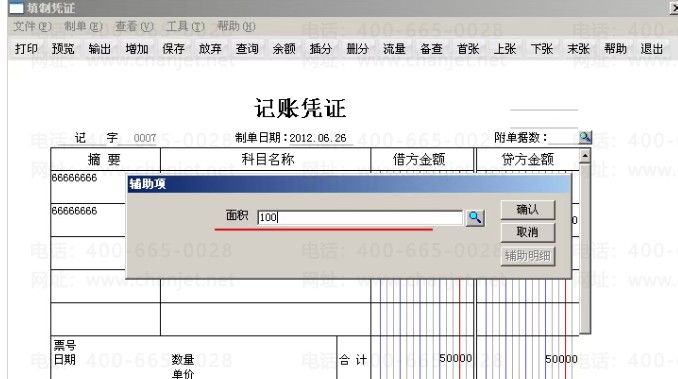Click the magnifier icon beside 面积 field
Image resolution: width=678 pixels, height=379 pixels.
475,217
